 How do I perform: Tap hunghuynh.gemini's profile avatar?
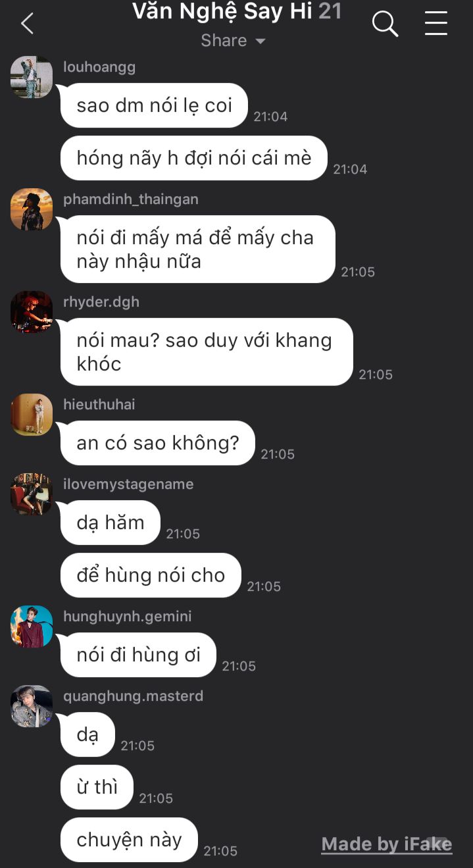(x=32, y=626)
